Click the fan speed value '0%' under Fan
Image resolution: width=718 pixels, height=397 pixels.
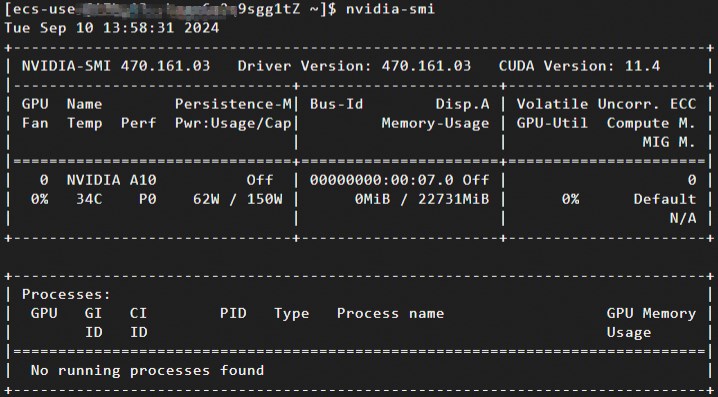pos(40,199)
